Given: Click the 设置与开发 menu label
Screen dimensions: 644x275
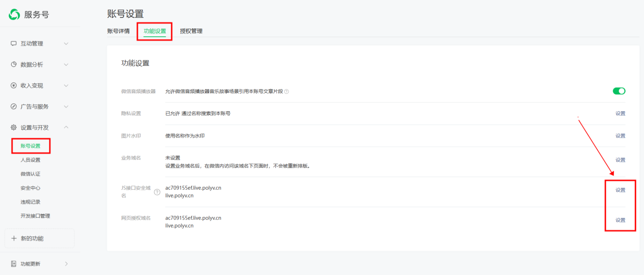Looking at the screenshot, I should coord(35,128).
